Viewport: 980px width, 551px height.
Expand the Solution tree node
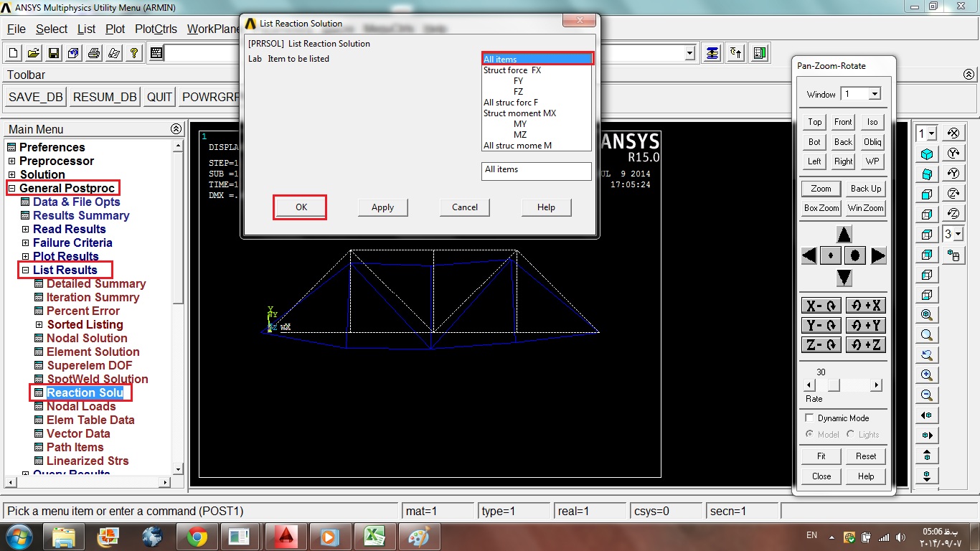tap(11, 174)
